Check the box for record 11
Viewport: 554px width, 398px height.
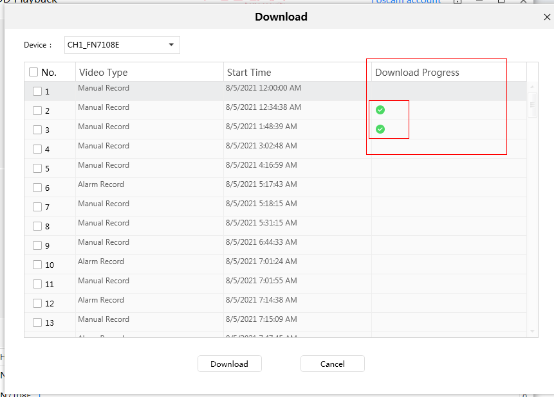pyautogui.click(x=37, y=284)
